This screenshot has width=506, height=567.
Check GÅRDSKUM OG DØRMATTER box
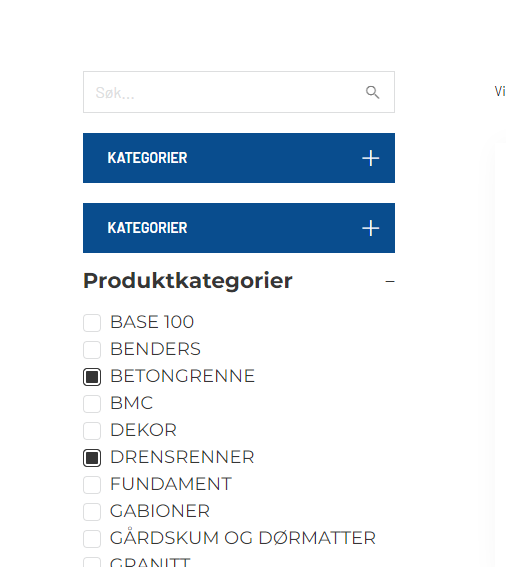click(x=92, y=539)
